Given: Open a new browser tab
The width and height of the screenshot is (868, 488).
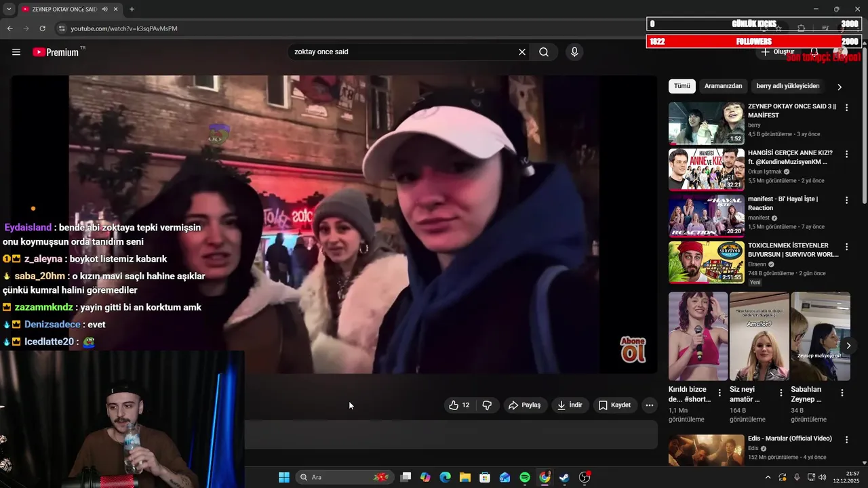Looking at the screenshot, I should (x=132, y=9).
